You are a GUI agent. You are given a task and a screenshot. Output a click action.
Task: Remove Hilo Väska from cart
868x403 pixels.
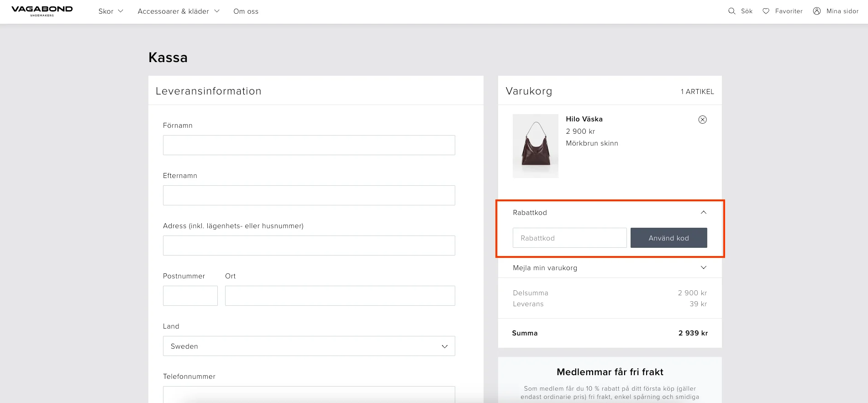[702, 120]
